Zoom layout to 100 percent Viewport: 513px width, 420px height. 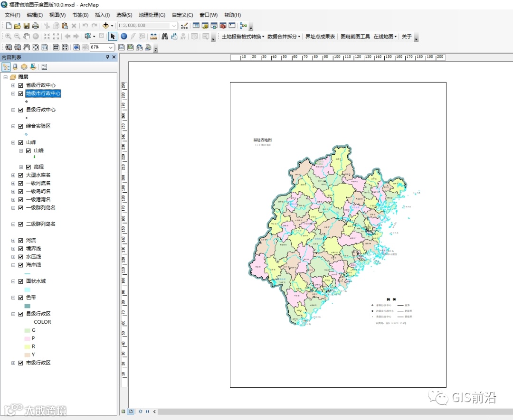[45, 47]
